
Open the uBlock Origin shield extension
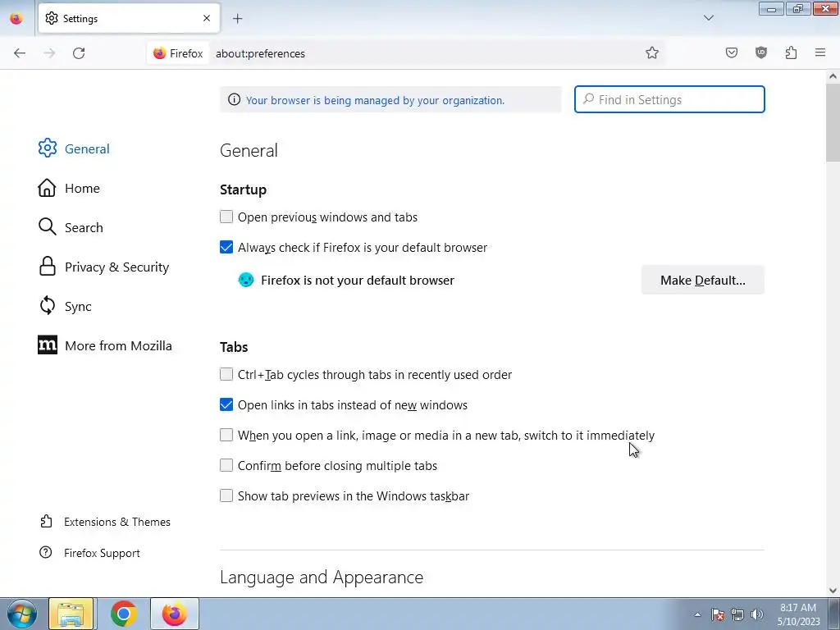[x=760, y=53]
